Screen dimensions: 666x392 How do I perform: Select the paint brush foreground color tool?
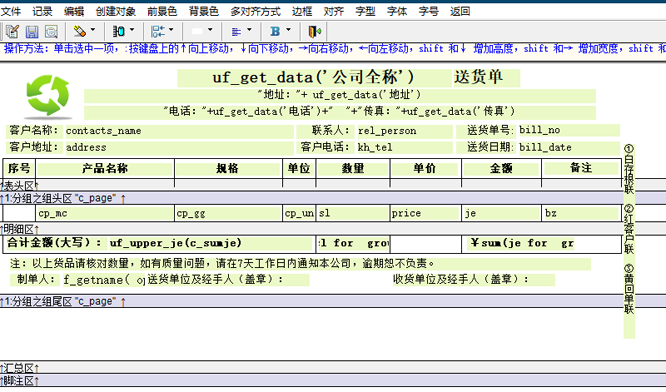click(79, 31)
